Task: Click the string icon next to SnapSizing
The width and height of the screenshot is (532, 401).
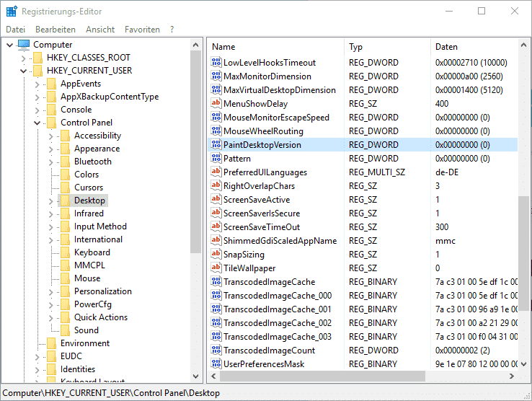Action: coord(216,254)
